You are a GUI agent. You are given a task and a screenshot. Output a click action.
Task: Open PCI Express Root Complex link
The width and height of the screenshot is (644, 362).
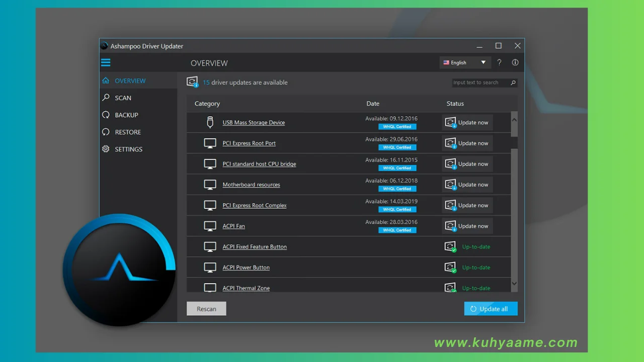[x=255, y=205]
